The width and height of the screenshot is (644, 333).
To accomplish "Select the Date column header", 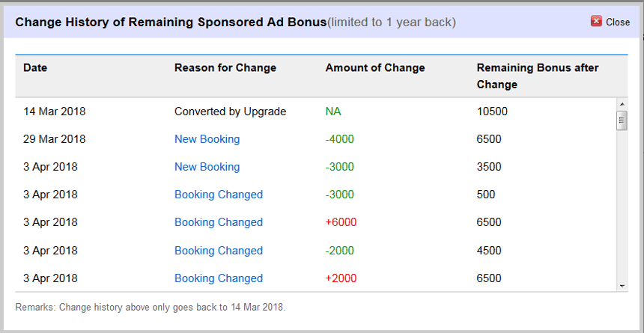I will pyautogui.click(x=35, y=68).
